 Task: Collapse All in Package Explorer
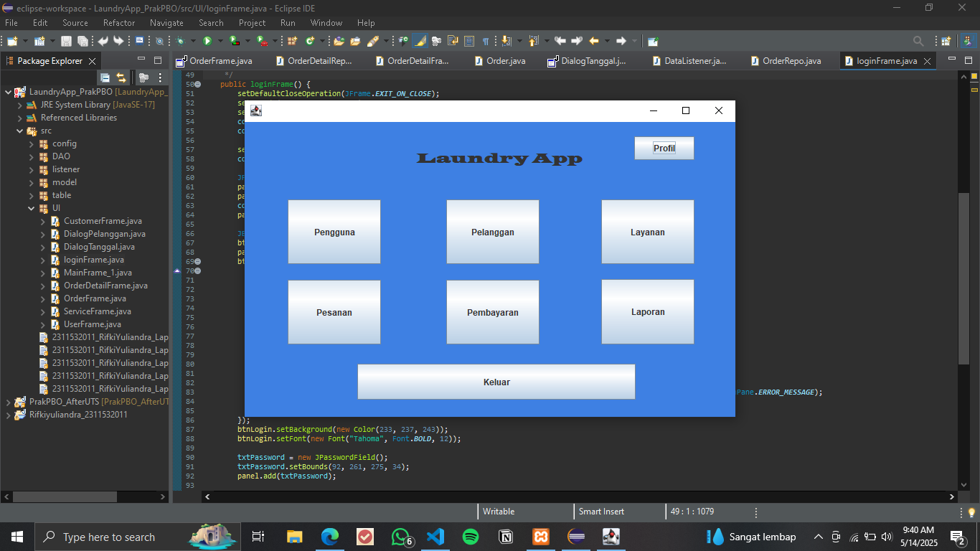click(105, 77)
